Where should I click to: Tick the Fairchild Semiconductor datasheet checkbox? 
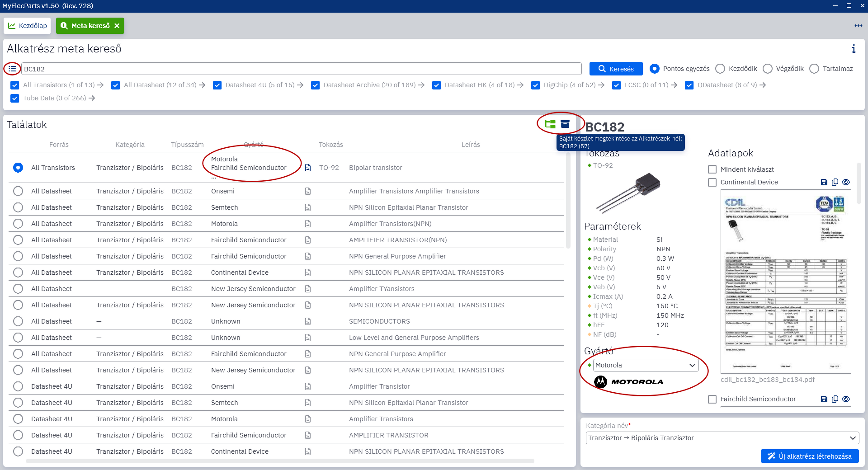pyautogui.click(x=712, y=399)
